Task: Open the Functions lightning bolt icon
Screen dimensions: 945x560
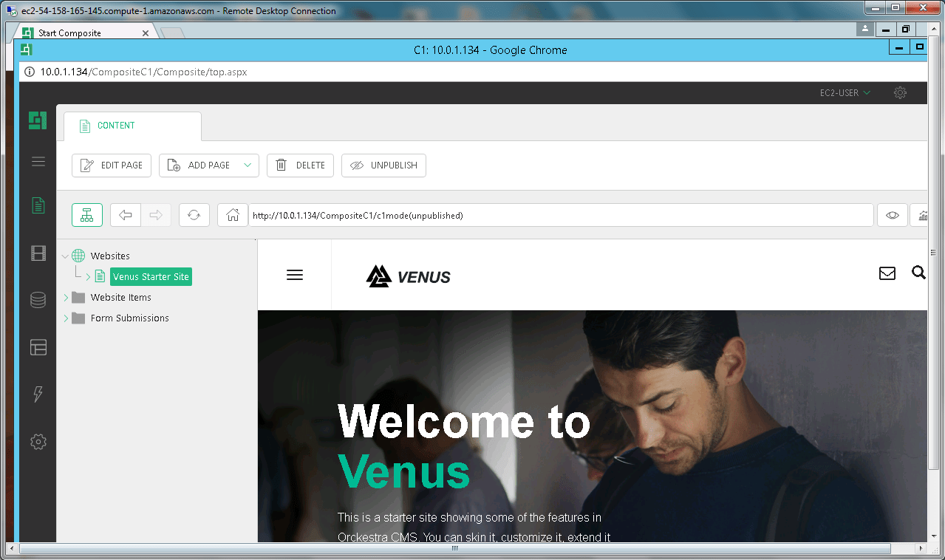Action: point(38,395)
